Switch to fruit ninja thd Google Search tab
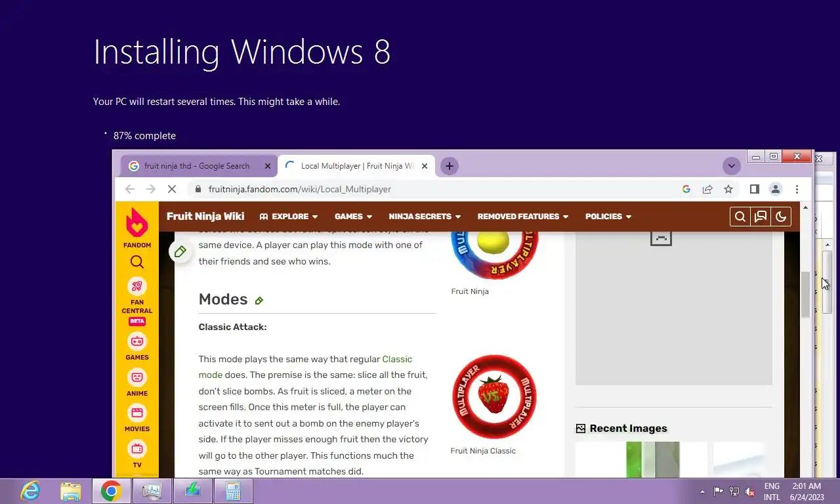Screen dimensions: 840x504 (199, 166)
